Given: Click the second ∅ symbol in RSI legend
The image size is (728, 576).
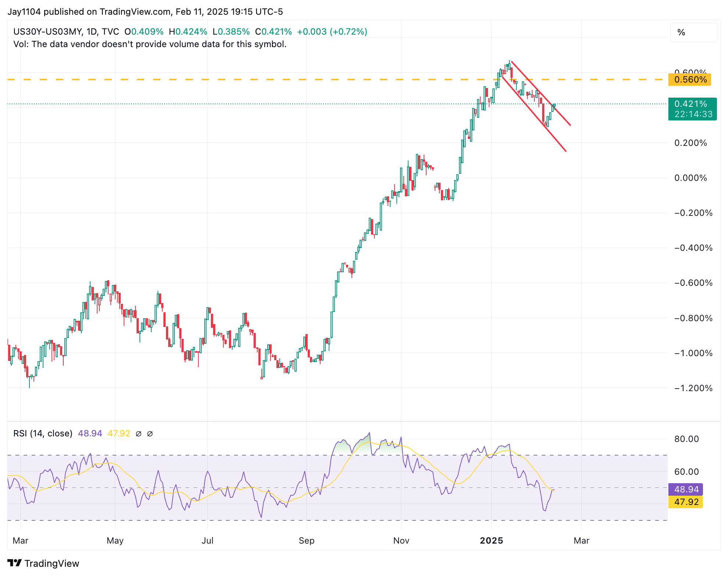Looking at the screenshot, I should point(150,434).
